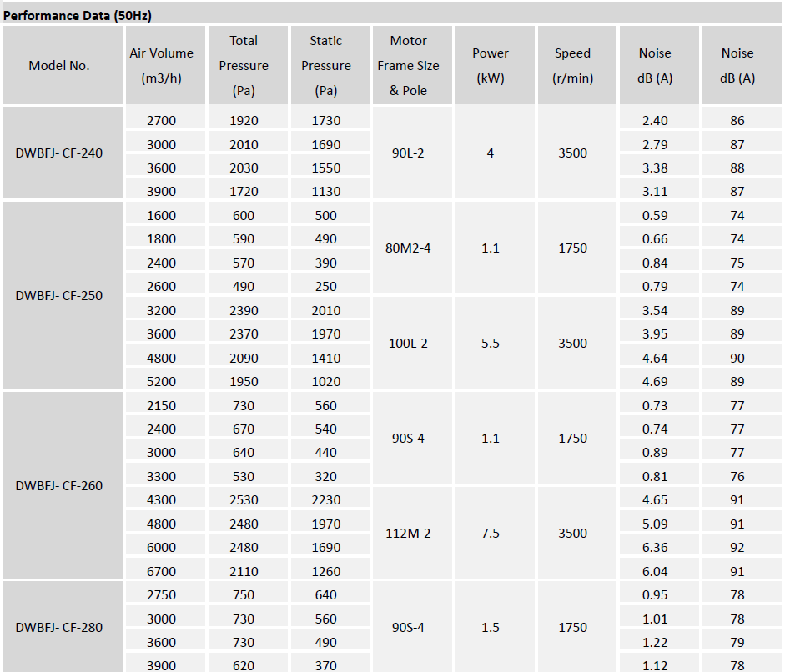Select the 112M-2 motor frame cell

(408, 533)
